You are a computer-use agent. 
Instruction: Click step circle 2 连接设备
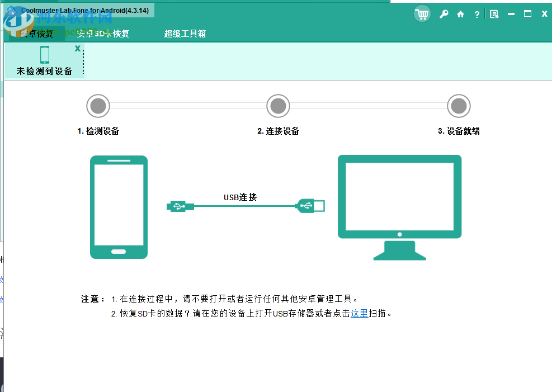(278, 106)
